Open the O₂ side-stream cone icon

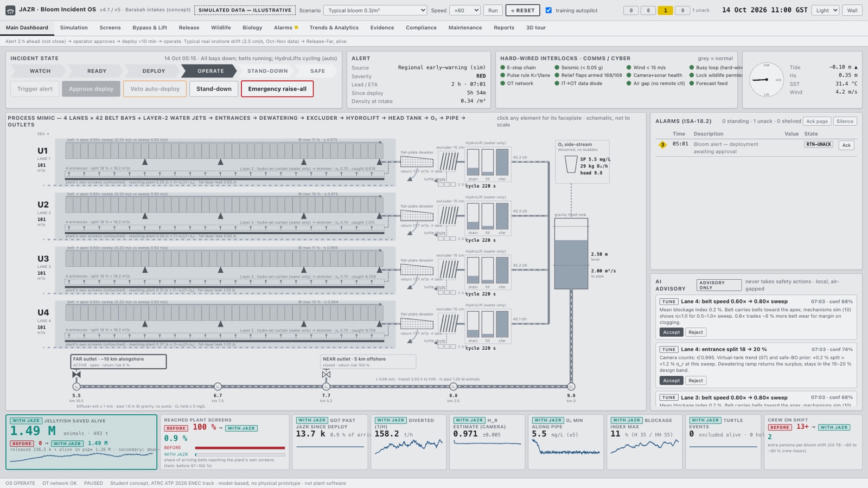click(571, 164)
